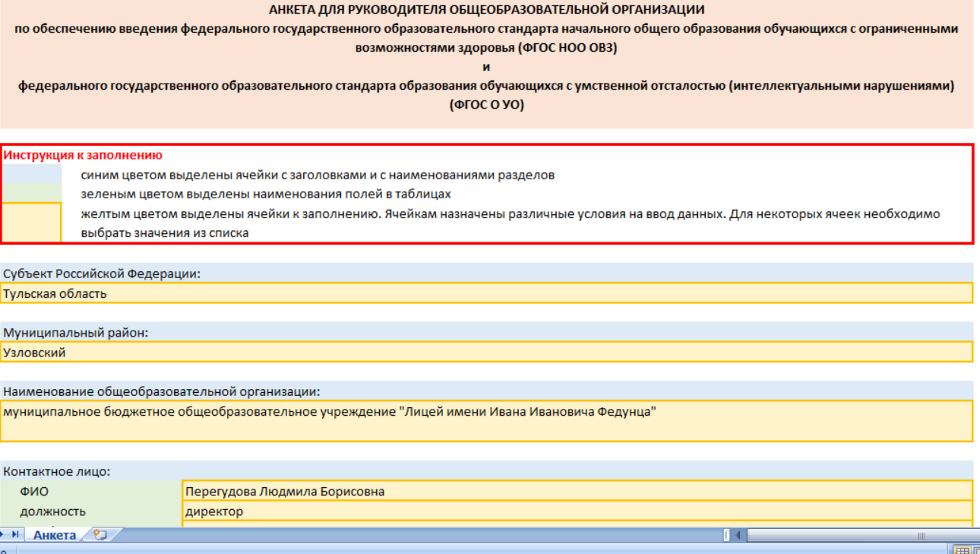Screen dimensions: 980x554
Task: Click the выбрать значения из списка text
Action: [x=165, y=233]
